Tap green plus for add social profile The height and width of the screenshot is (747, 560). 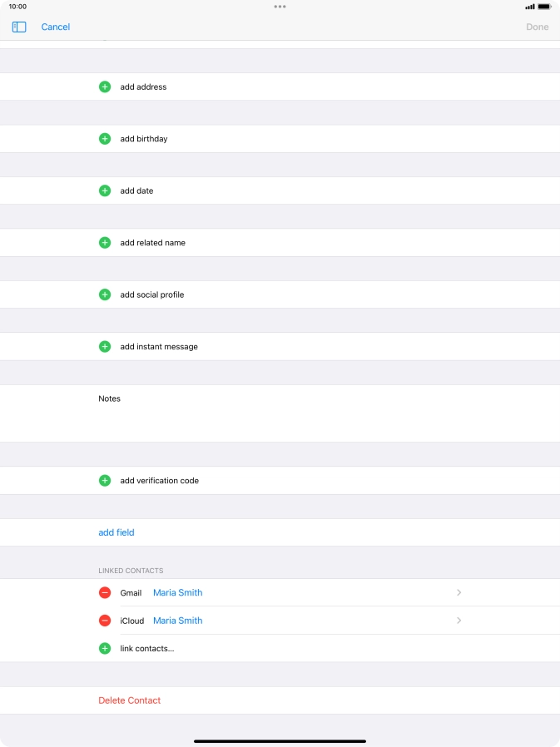[105, 294]
